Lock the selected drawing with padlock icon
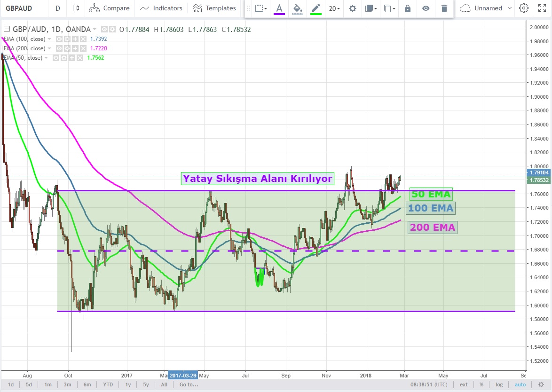Image resolution: width=552 pixels, height=392 pixels. tap(408, 8)
